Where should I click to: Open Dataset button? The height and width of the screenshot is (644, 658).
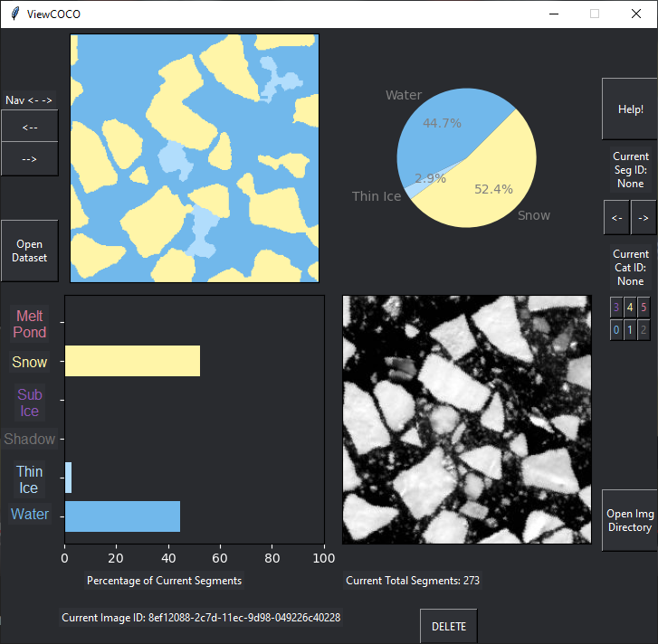pos(29,251)
